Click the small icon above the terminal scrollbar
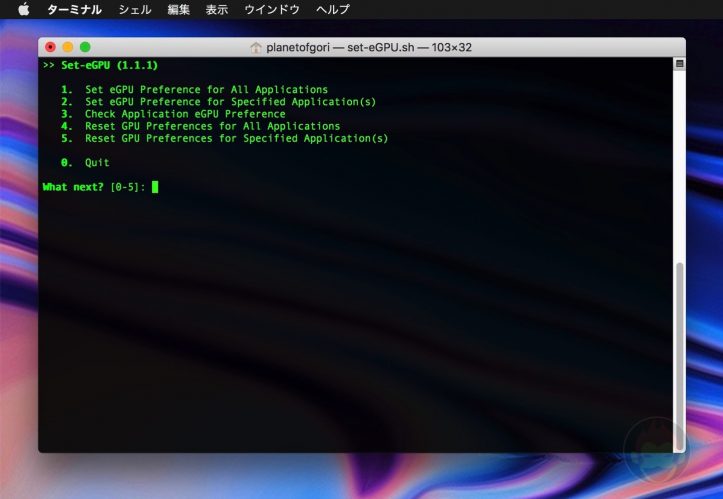Screen dimensions: 723x499 679,64
